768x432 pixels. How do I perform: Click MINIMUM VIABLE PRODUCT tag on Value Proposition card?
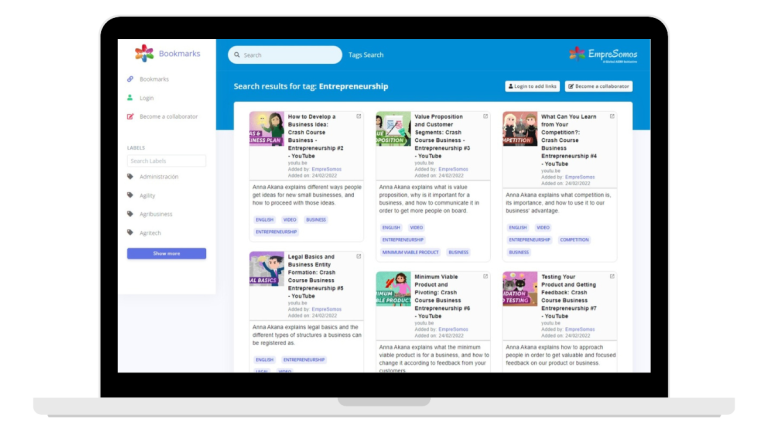click(x=410, y=252)
